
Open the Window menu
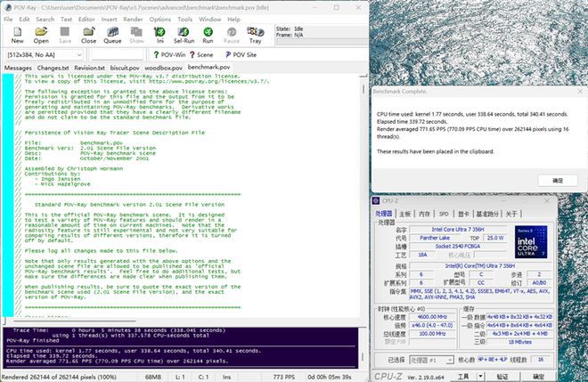tap(209, 19)
